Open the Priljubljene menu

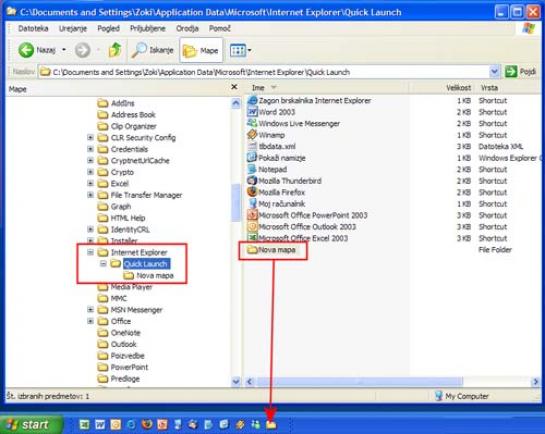[148, 28]
